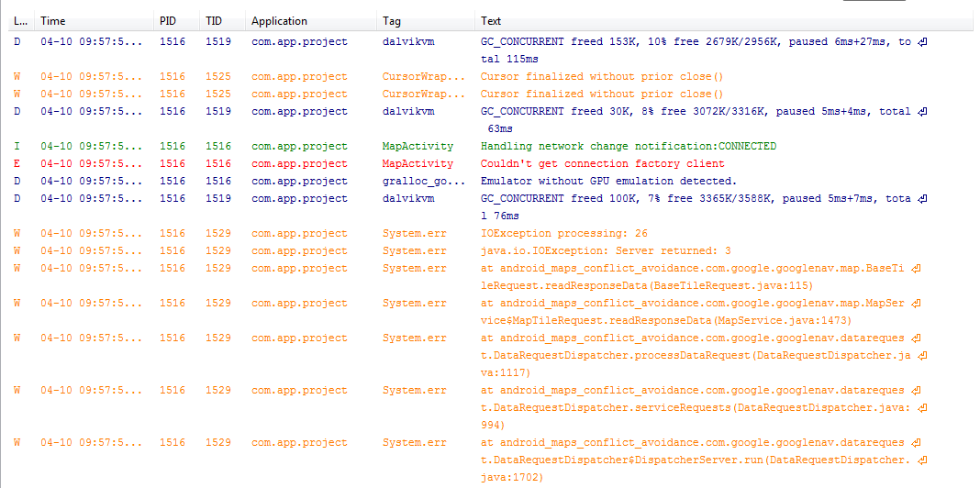Select the 'GC_CONCURRENT freed 30K' log message
The image size is (980, 499).
click(704, 120)
